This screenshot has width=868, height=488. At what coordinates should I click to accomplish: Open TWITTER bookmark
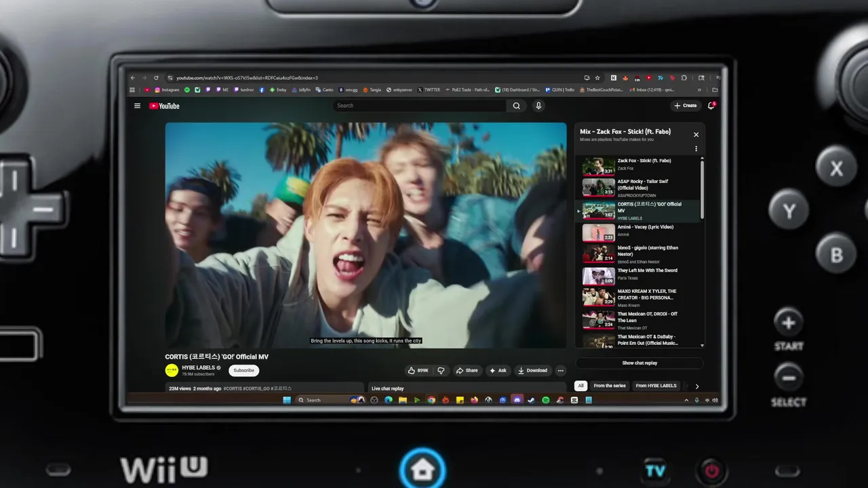tap(429, 89)
